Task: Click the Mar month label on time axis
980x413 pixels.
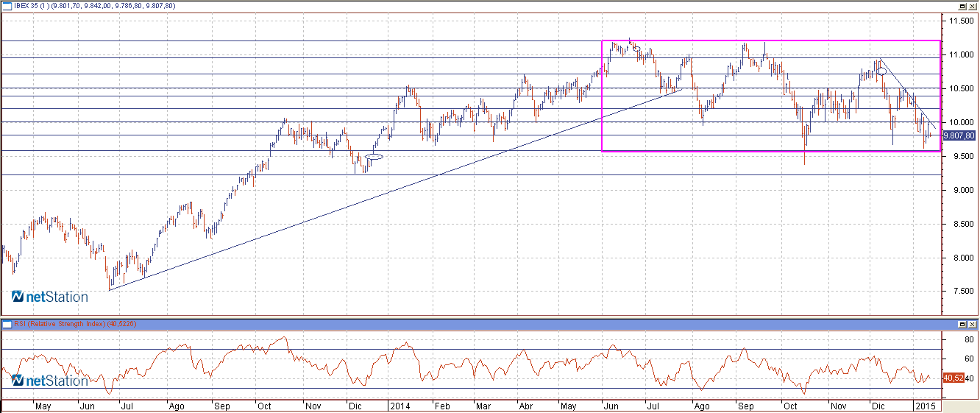Action: [483, 406]
